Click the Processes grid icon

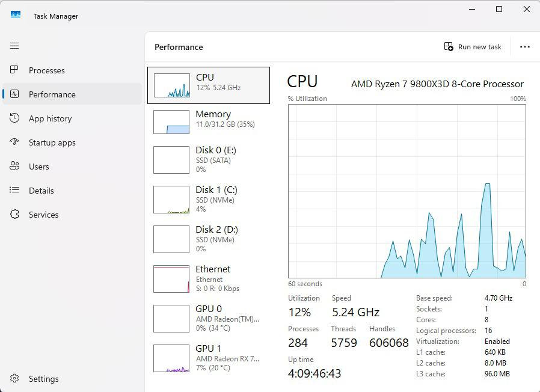click(x=15, y=70)
